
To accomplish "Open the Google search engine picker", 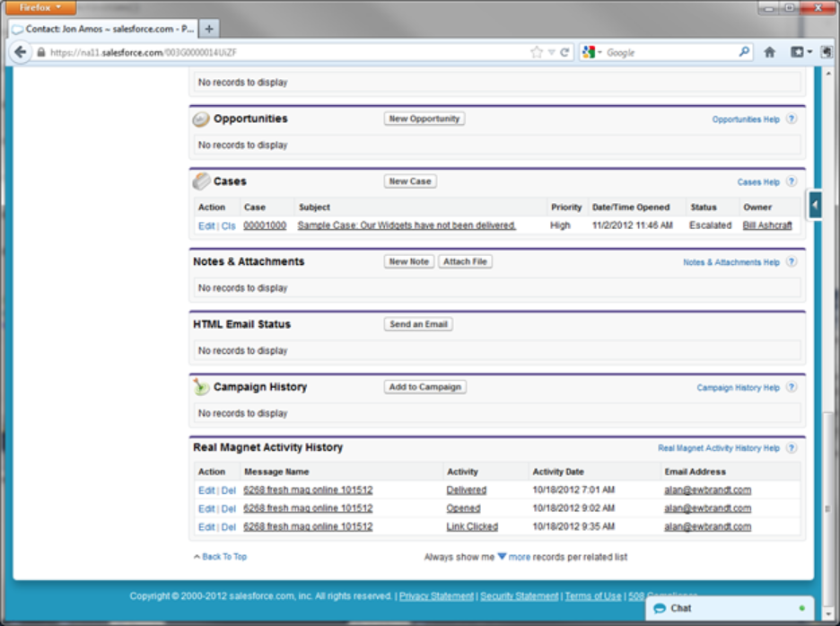I will pos(592,52).
